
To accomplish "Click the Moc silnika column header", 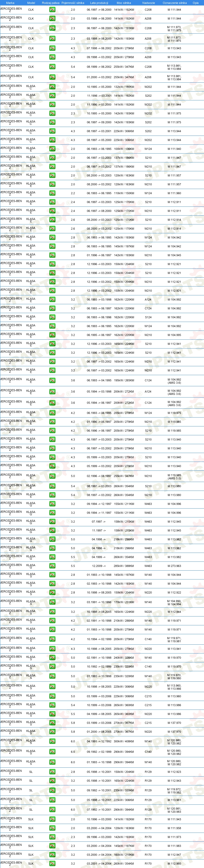I will click(124, 3).
